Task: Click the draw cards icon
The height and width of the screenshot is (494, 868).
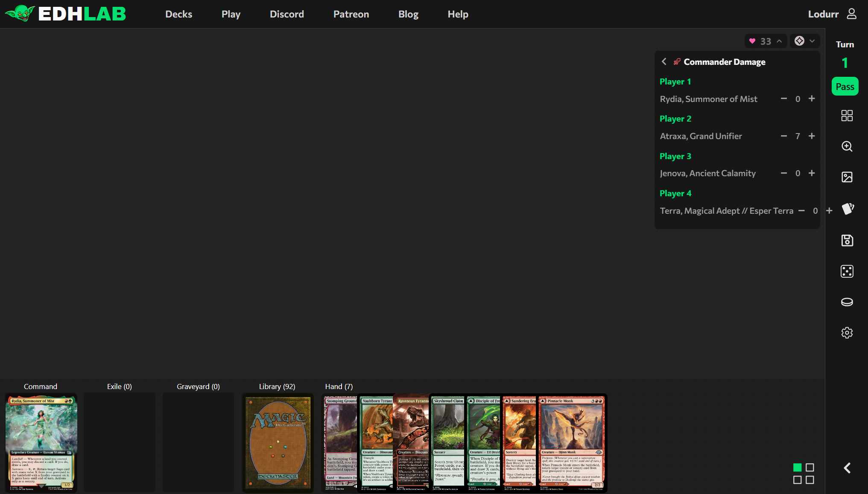Action: [848, 209]
